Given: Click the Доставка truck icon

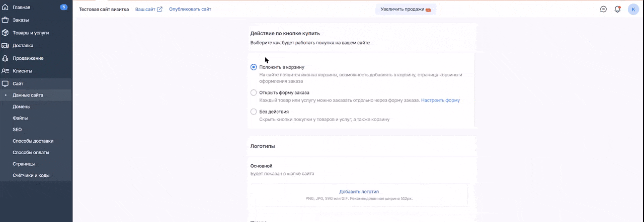Looking at the screenshot, I should click(x=6, y=45).
